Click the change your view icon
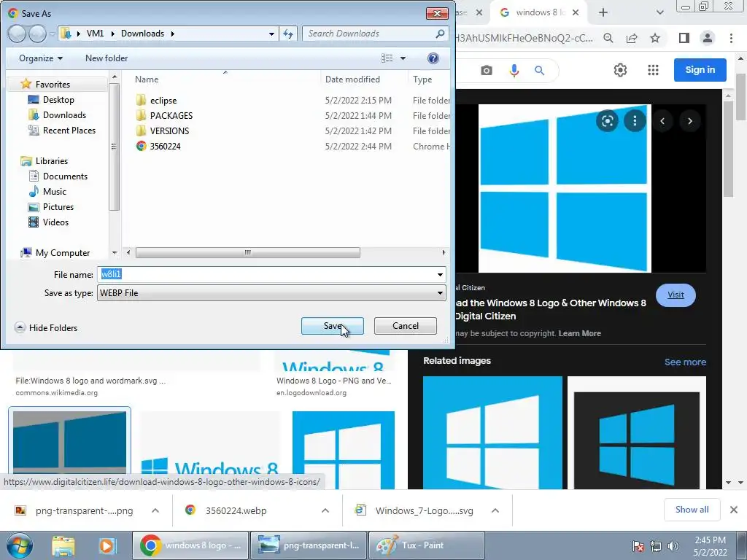The width and height of the screenshot is (747, 560). (x=387, y=58)
